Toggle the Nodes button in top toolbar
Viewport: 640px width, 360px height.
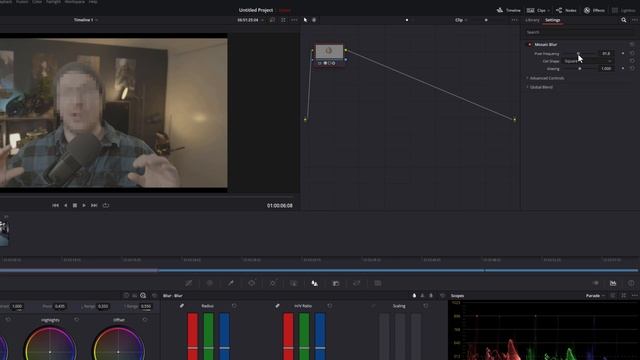(x=566, y=10)
